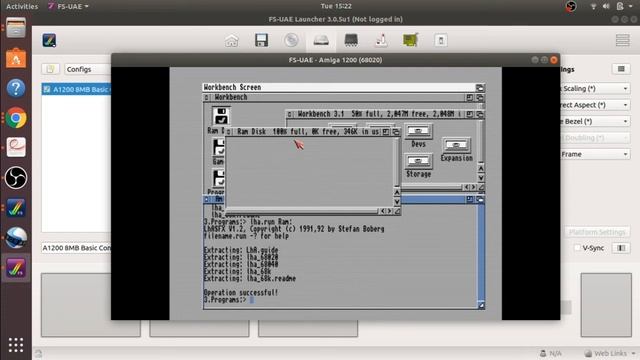Click the settings panel button above Scaling
This screenshot has width=640, height=360.
[x=621, y=69]
